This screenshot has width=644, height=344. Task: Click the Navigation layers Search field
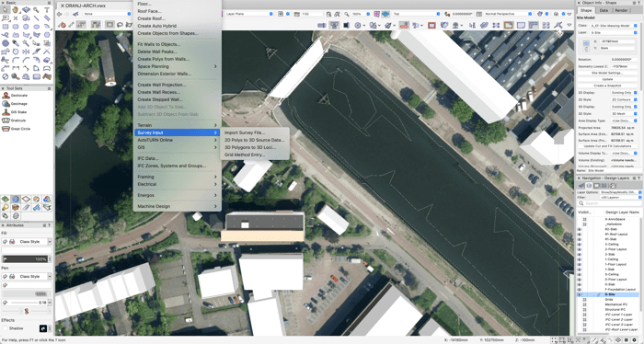tap(609, 203)
